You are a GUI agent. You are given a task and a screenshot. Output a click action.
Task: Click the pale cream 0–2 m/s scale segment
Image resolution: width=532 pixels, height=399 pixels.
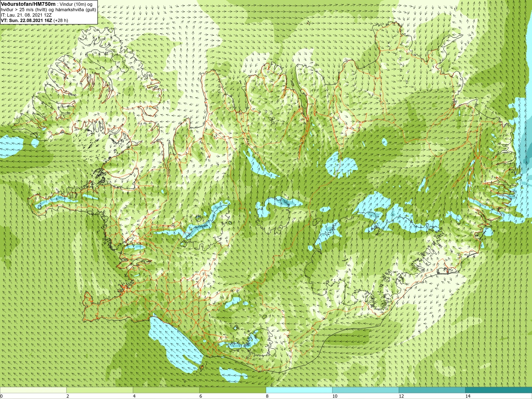[33, 390]
